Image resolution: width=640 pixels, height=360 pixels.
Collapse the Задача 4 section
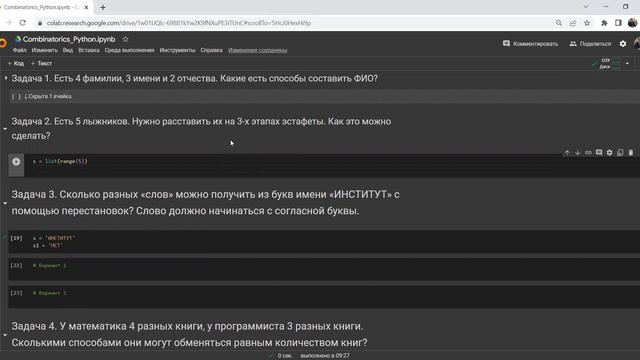coord(5,335)
